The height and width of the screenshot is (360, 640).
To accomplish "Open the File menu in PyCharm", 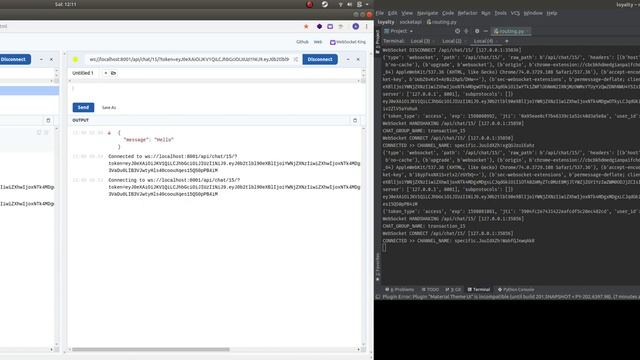I will coord(380,13).
